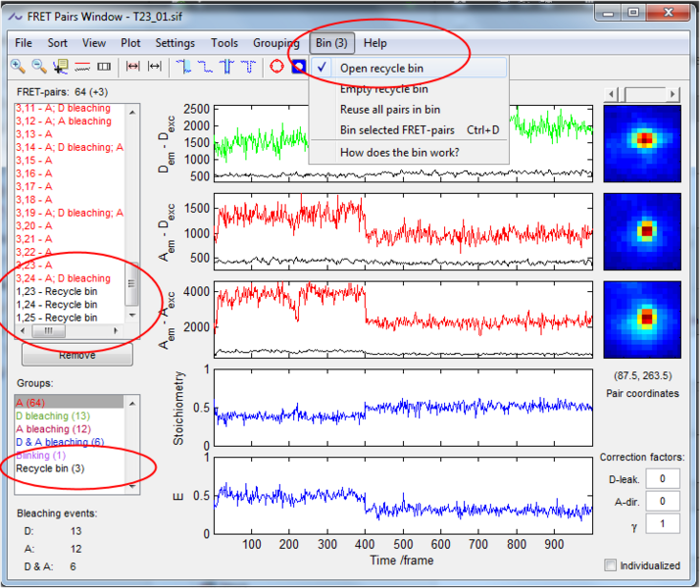Click the zoom in magnifier icon
The height and width of the screenshot is (588, 700).
coord(18,67)
